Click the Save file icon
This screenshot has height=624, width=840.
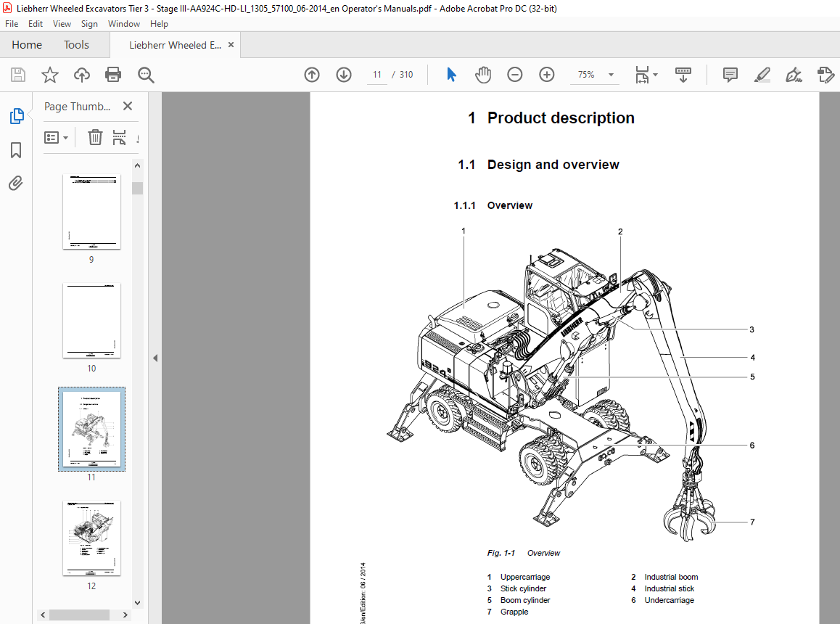click(x=18, y=75)
